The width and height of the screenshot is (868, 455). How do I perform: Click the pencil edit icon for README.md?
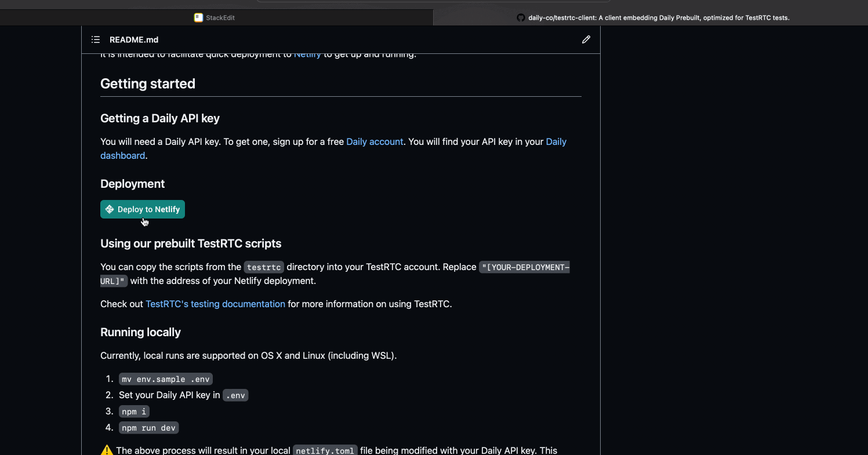[x=586, y=40]
